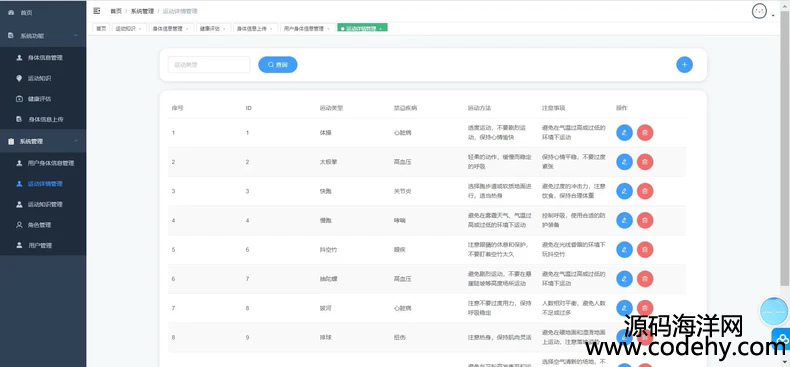Viewport: 790px width, 367px height.
Task: Click the 身体信息上传 sidebar icon
Action: (x=19, y=119)
